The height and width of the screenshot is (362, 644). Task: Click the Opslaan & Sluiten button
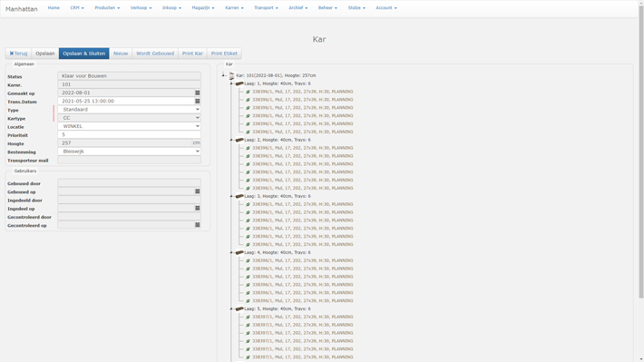83,54
